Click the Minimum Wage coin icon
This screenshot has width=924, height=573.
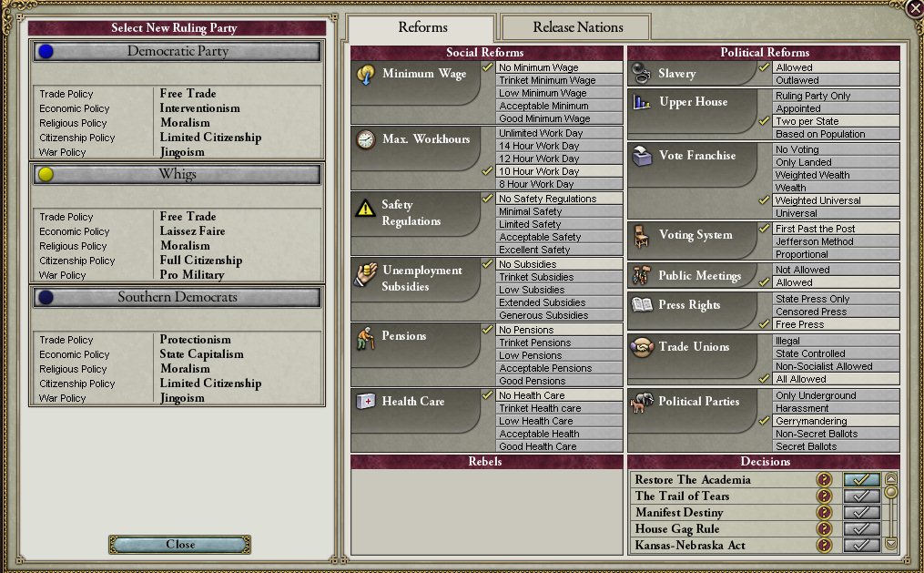(366, 75)
